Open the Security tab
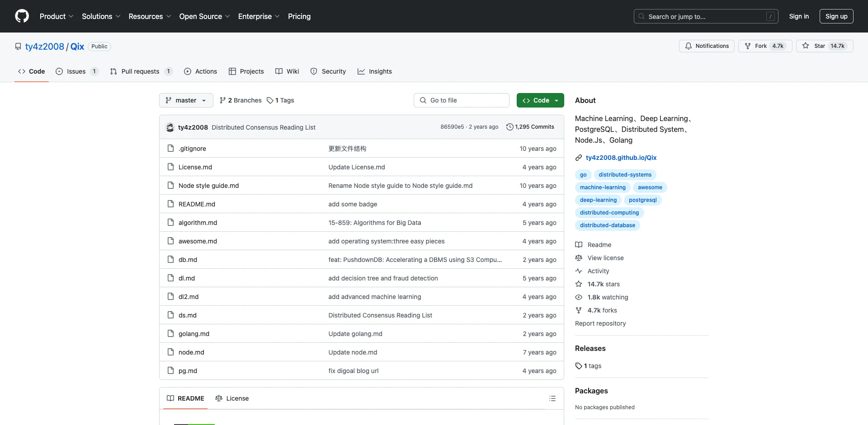 tap(328, 71)
